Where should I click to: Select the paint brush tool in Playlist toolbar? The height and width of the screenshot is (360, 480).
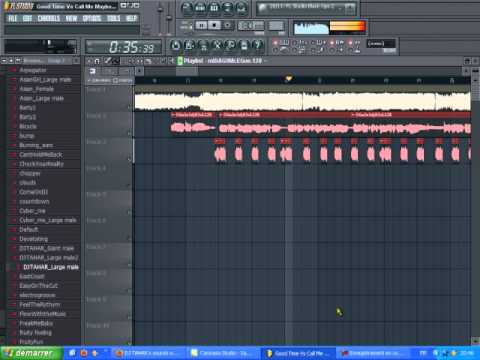pyautogui.click(x=116, y=61)
